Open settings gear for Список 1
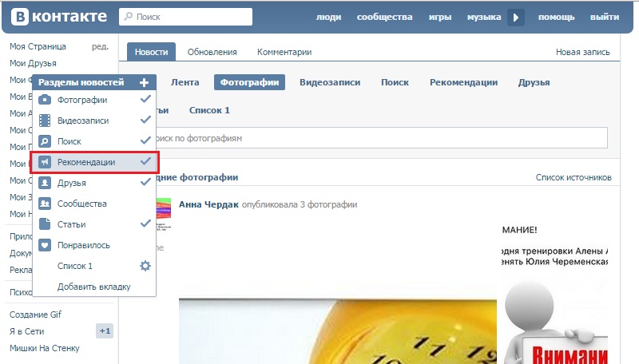639x364 pixels. coord(145,266)
